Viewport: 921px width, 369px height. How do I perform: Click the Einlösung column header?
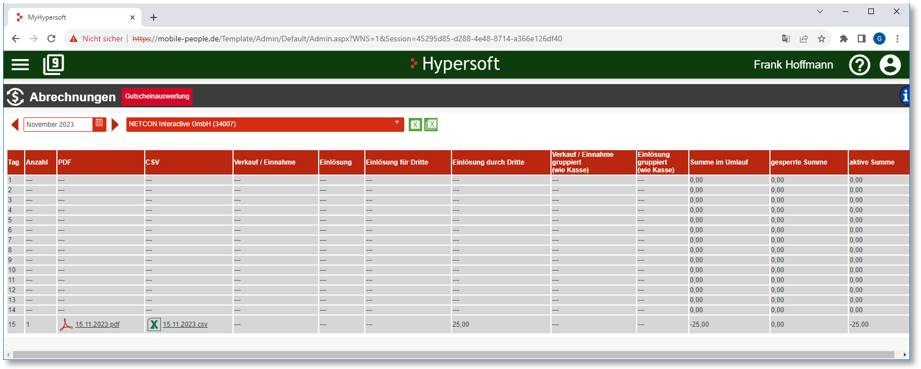coord(341,162)
